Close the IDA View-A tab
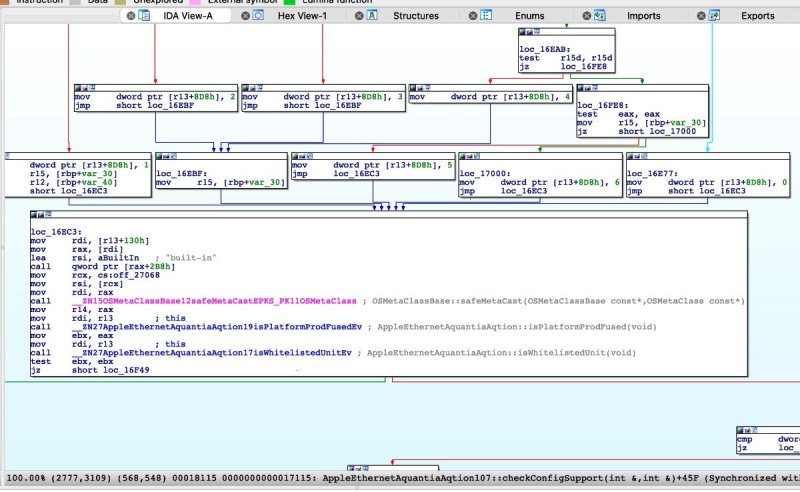Image resolution: width=800 pixels, height=492 pixels. (131, 16)
